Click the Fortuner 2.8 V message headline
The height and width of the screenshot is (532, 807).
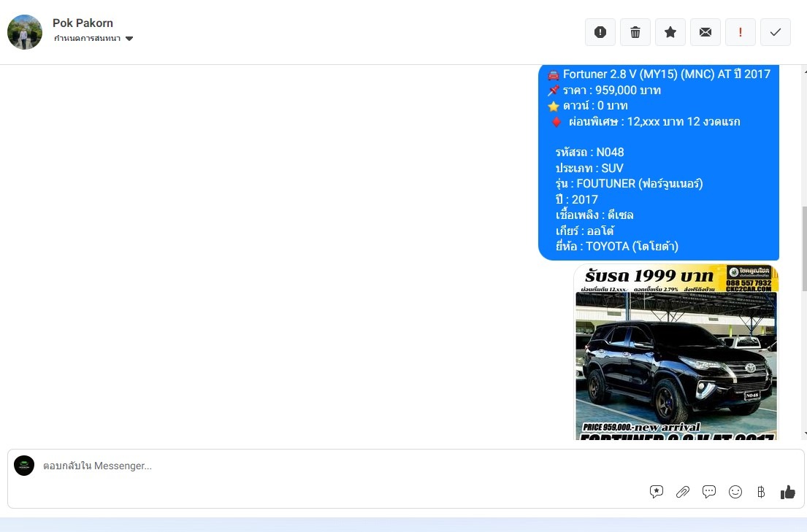(x=667, y=74)
